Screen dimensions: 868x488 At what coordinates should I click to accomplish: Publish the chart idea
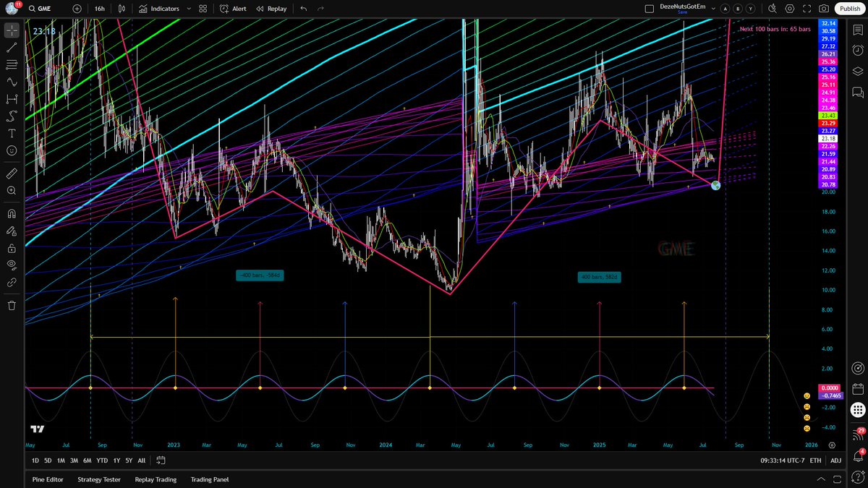(x=850, y=9)
